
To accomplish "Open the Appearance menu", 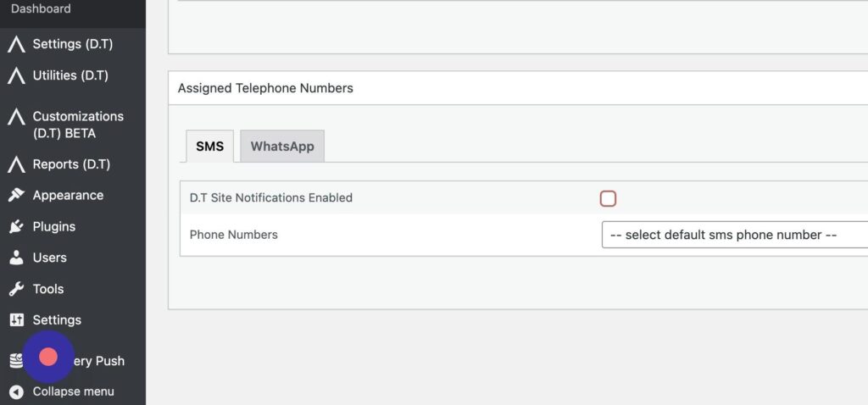I will coord(68,196).
